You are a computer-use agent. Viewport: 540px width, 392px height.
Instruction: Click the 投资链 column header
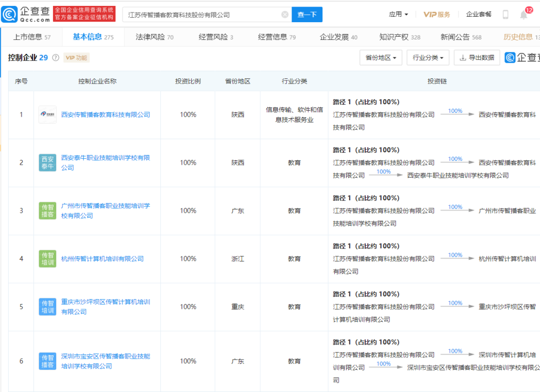(437, 82)
